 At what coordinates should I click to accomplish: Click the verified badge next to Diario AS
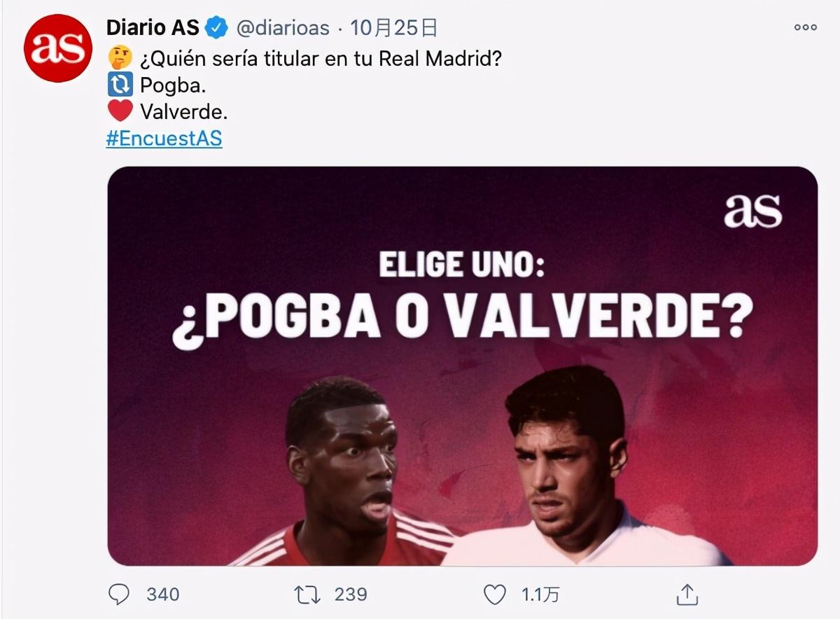(216, 28)
